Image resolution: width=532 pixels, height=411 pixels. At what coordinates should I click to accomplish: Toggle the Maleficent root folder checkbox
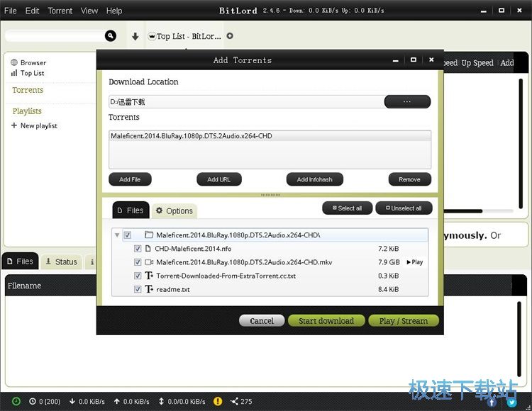click(x=127, y=235)
